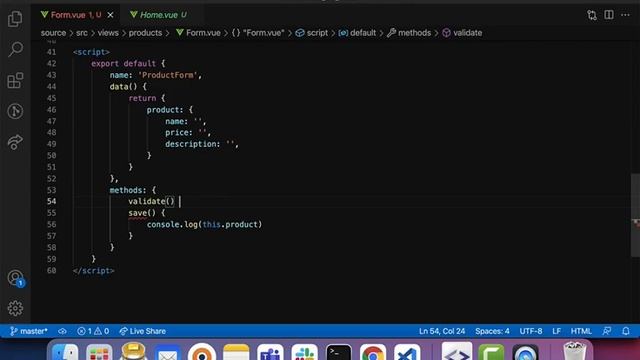Click Ln 54, Col 24 indicator
This screenshot has height=360, width=640.
[442, 331]
